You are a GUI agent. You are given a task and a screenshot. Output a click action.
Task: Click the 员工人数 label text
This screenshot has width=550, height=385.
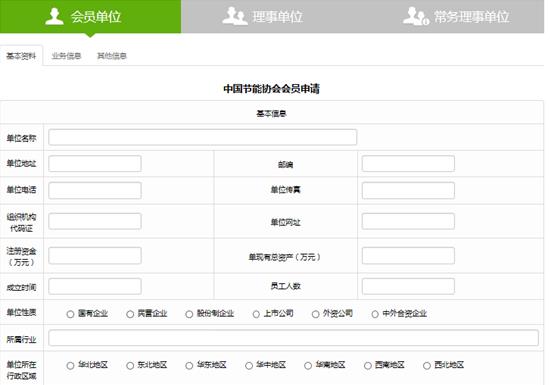286,286
